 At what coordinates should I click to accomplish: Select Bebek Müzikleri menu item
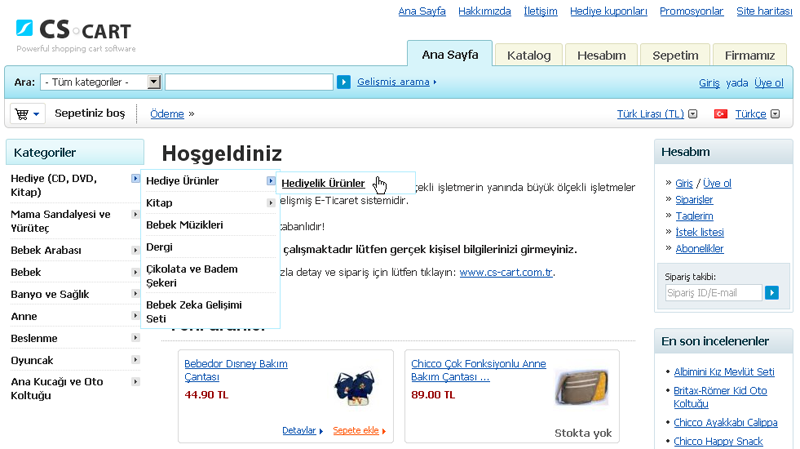click(x=184, y=224)
